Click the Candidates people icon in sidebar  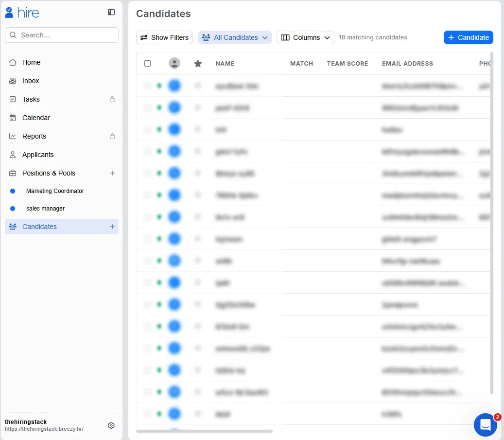pyautogui.click(x=13, y=227)
